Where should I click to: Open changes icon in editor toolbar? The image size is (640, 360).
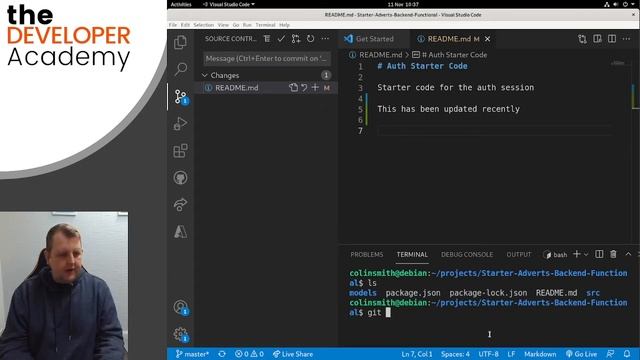tap(582, 39)
